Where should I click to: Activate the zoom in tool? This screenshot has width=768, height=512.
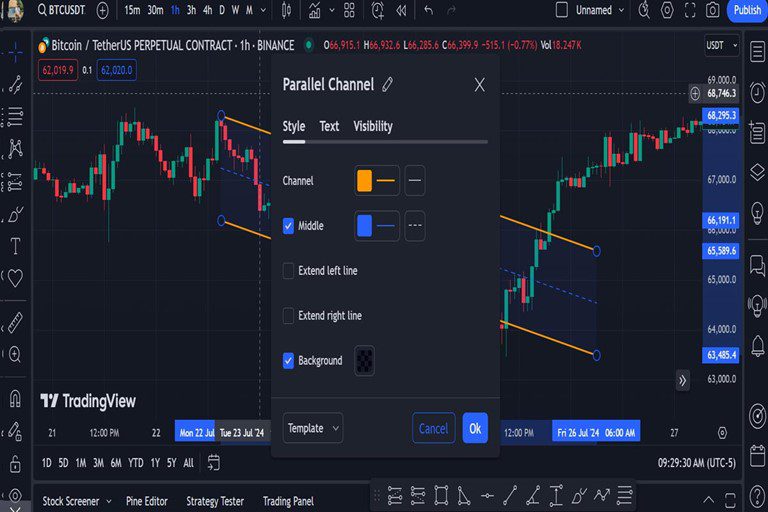coord(15,354)
